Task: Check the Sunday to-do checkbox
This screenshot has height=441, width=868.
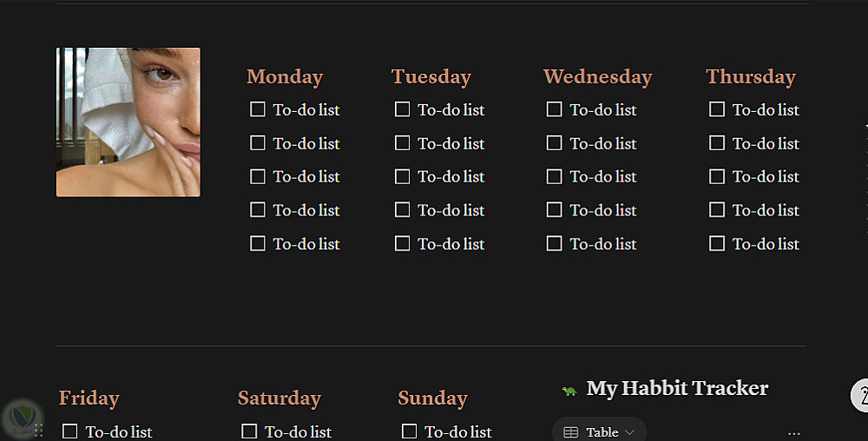Action: [410, 431]
